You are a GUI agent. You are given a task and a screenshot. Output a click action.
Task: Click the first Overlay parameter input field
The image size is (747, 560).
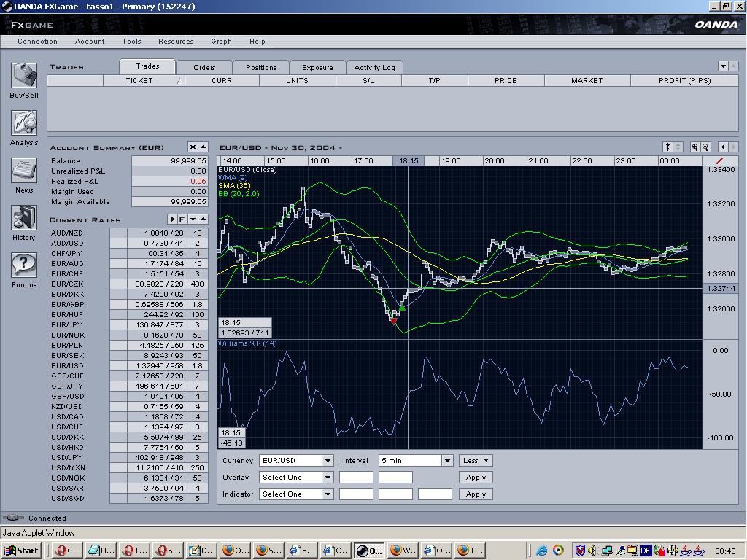(x=356, y=478)
